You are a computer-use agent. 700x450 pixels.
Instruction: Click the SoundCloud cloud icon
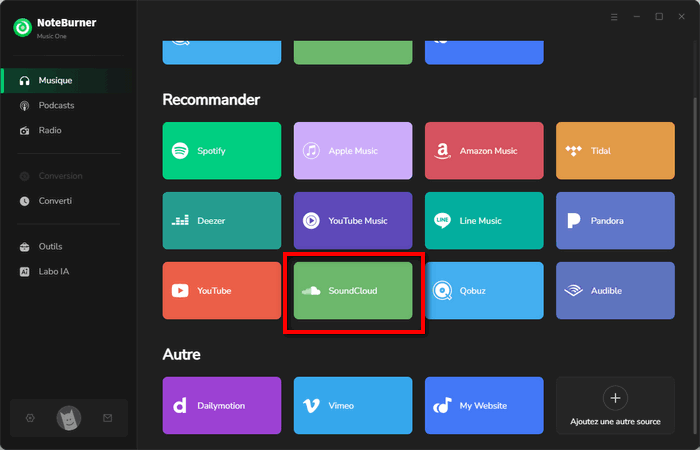(311, 291)
